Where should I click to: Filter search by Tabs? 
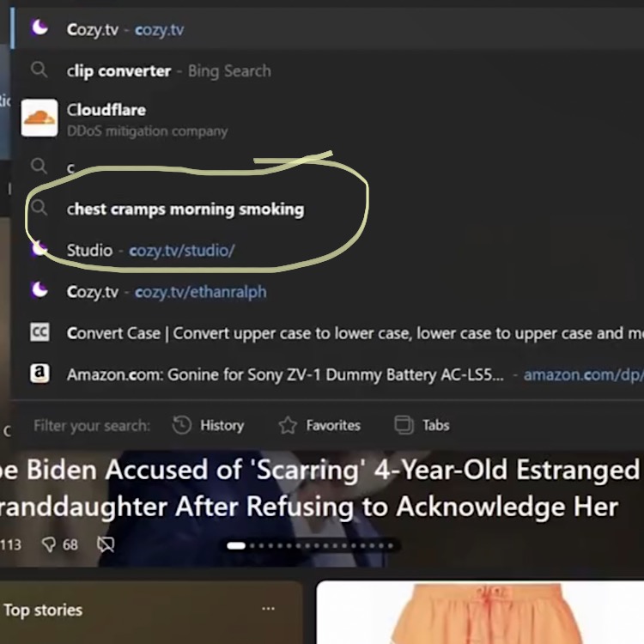[422, 425]
